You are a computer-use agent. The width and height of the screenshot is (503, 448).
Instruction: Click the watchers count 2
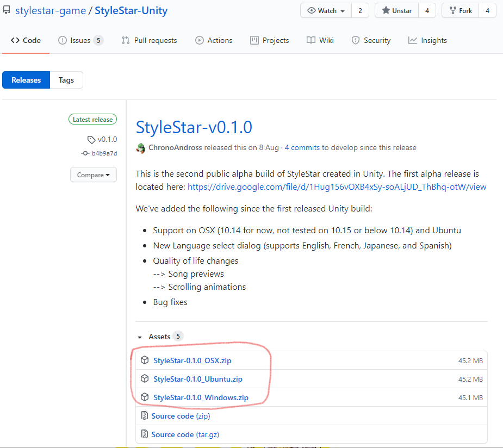tap(360, 10)
